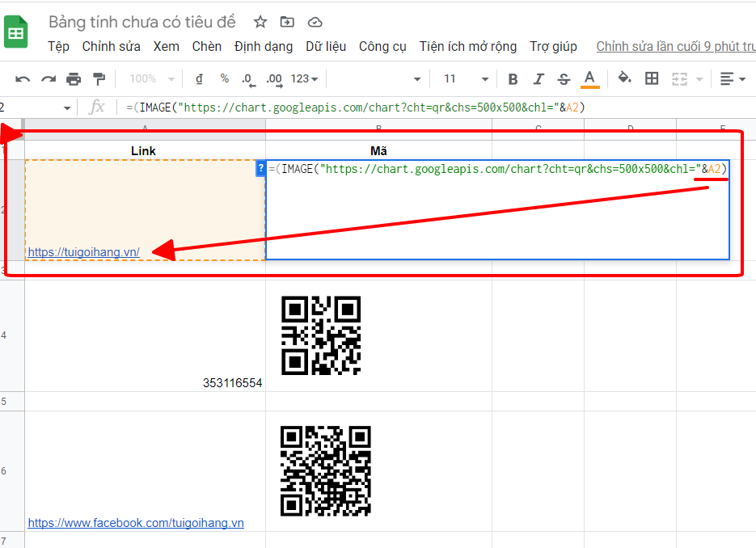Print the spreadsheet using printer icon
This screenshot has width=756, height=548.
74,79
